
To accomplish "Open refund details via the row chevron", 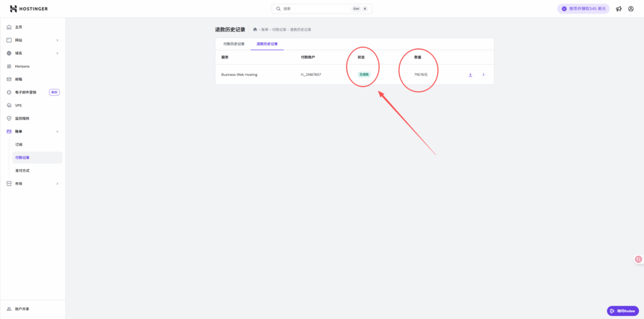I will (x=484, y=75).
